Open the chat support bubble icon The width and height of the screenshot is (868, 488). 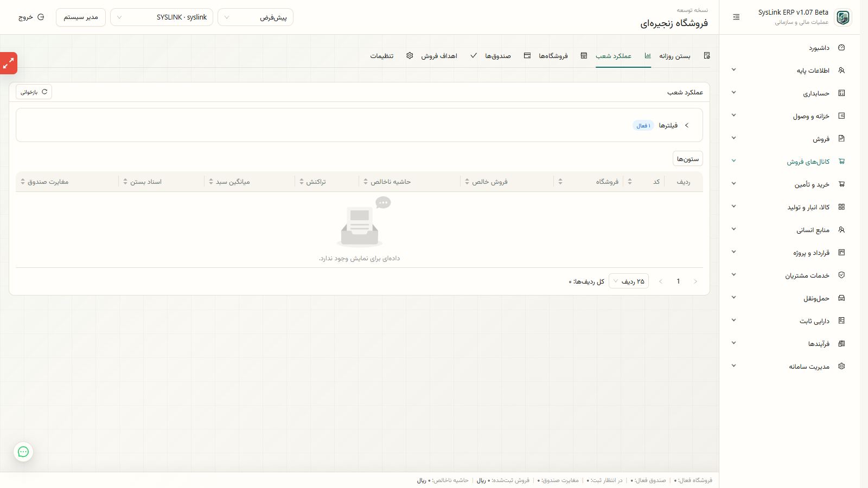[23, 452]
